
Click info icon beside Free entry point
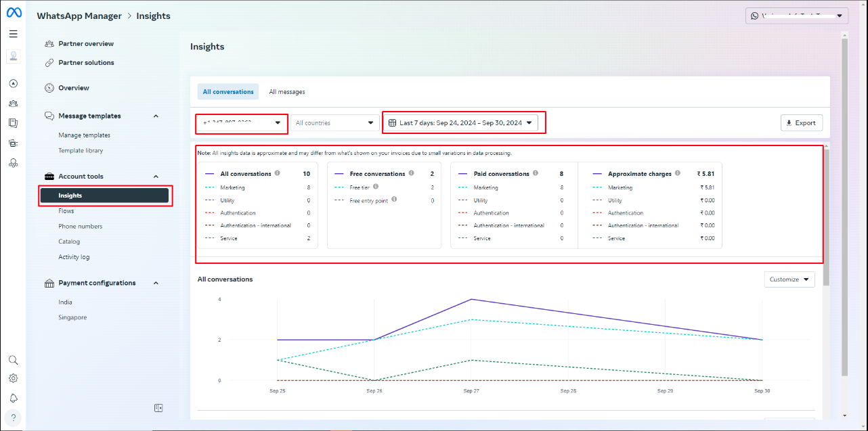[x=394, y=199]
